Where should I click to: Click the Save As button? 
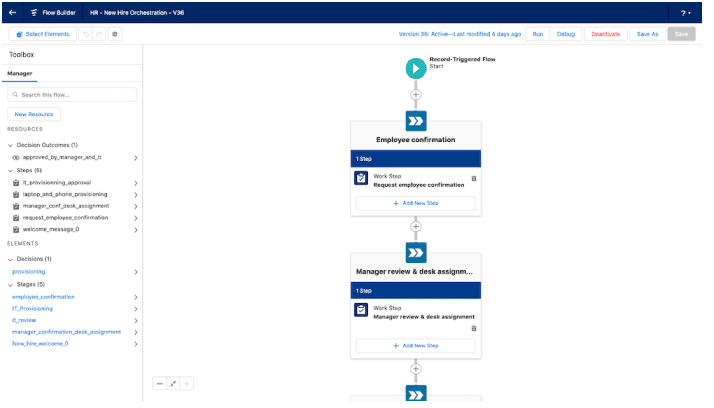click(x=648, y=34)
